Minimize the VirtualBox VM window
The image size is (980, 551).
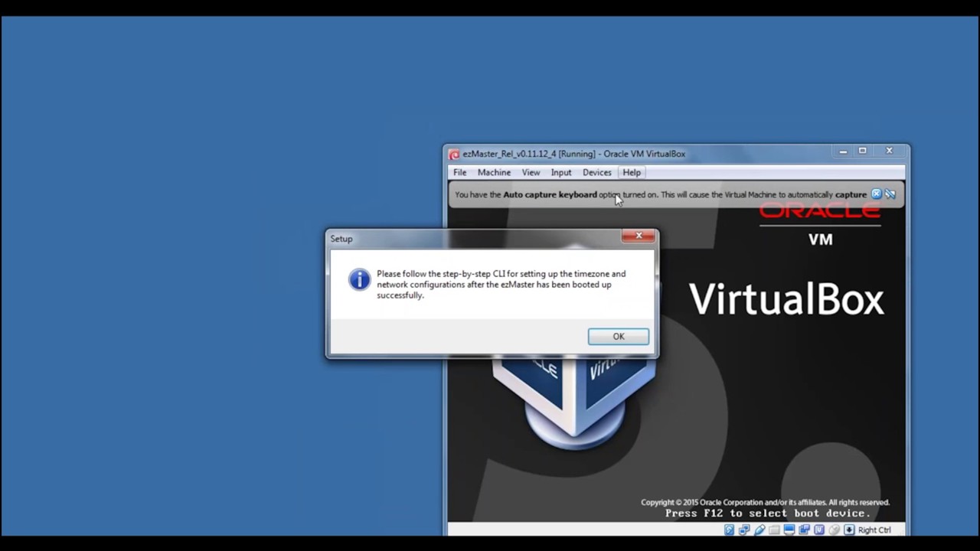843,152
